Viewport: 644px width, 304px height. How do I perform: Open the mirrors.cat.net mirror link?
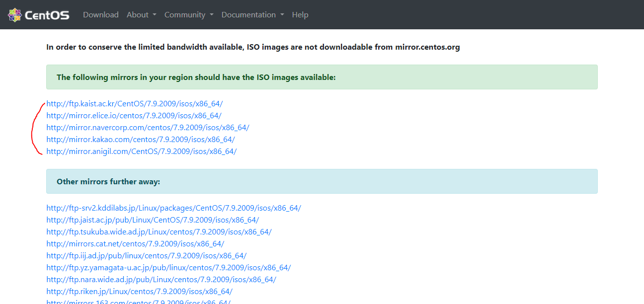135,244
